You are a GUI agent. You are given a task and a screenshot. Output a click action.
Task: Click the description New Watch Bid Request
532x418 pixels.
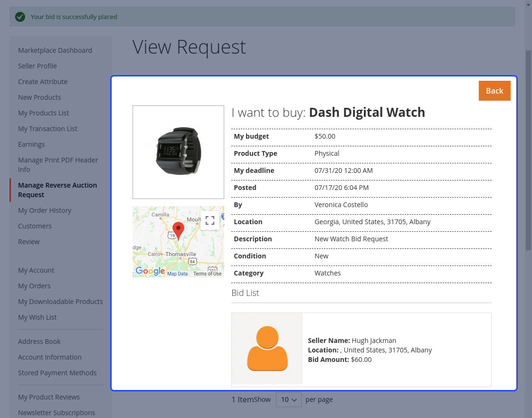tap(351, 239)
